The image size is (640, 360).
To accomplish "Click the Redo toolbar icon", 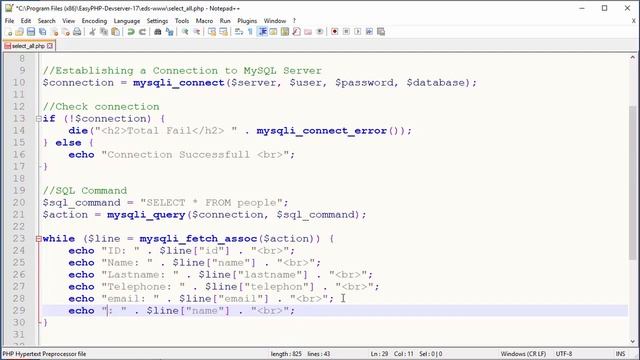I will [142, 32].
